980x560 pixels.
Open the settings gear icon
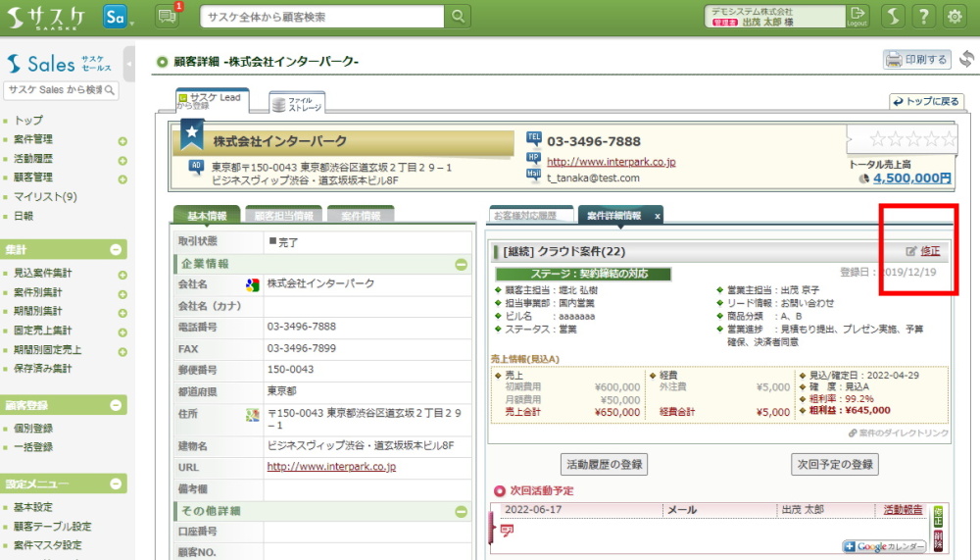[954, 16]
